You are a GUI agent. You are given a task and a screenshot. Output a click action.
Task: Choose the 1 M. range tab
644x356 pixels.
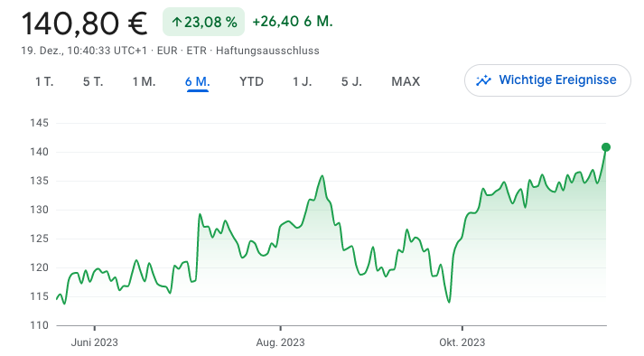pos(144,81)
